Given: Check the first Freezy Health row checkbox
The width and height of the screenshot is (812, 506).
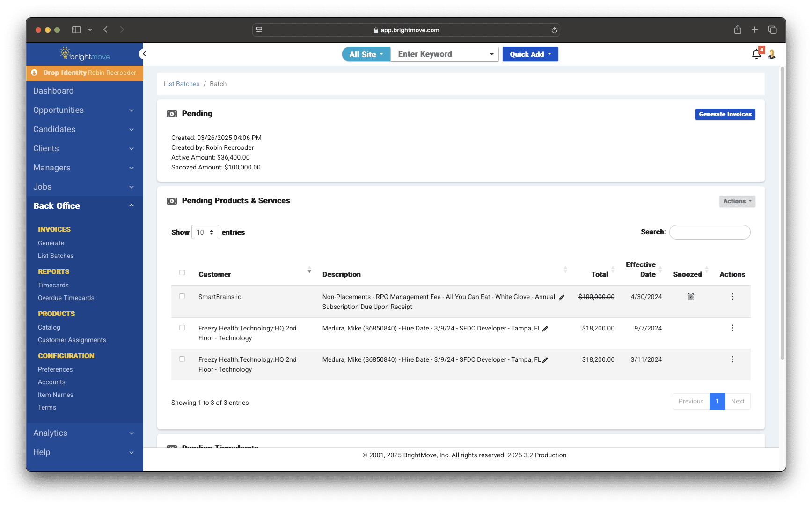Looking at the screenshot, I should coord(182,328).
